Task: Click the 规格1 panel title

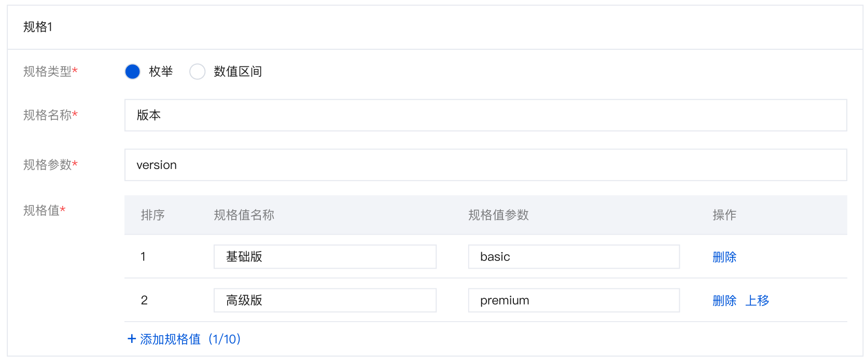Action: [38, 27]
